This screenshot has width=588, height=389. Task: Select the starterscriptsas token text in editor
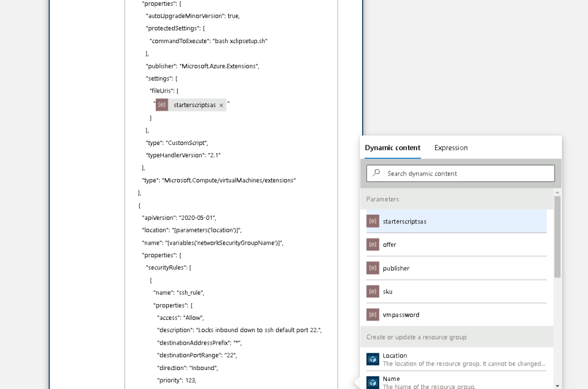(x=195, y=105)
